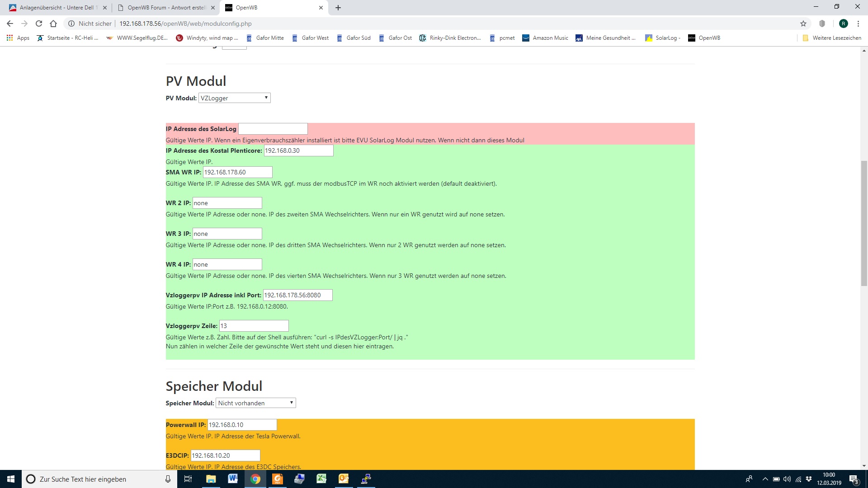This screenshot has width=868, height=488.
Task: Edit the Kostal Plenticore IP field
Action: 299,150
